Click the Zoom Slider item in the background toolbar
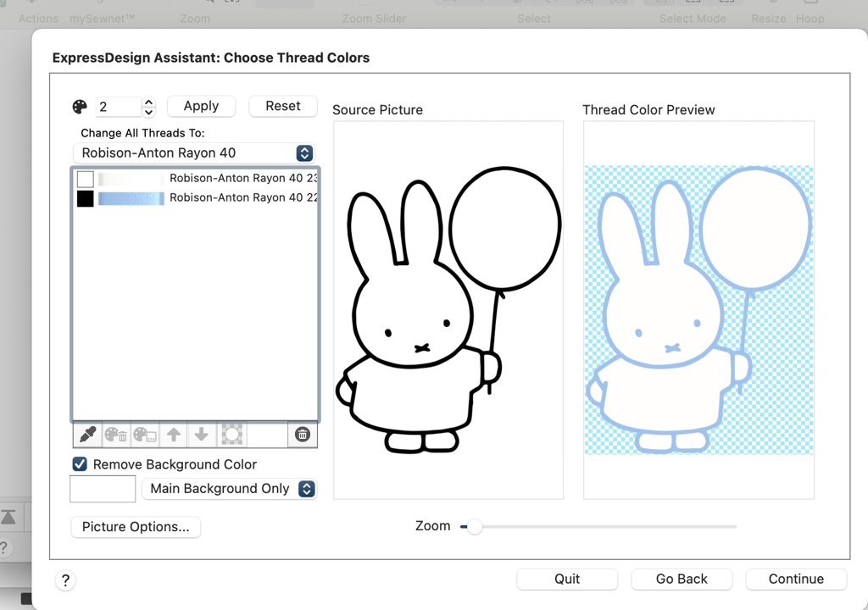Viewport: 868px width, 610px height. click(x=374, y=19)
